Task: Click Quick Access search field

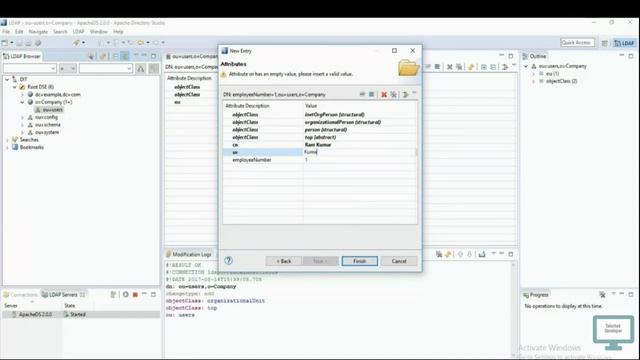Action: 577,42
